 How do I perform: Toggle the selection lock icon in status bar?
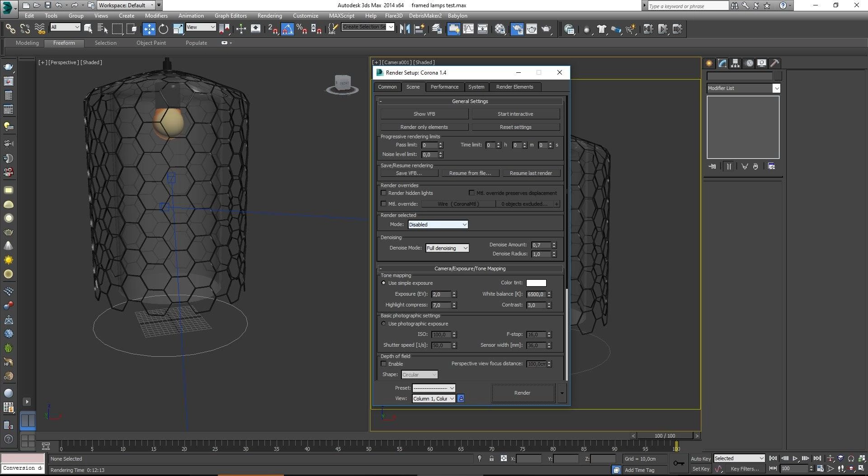491,458
